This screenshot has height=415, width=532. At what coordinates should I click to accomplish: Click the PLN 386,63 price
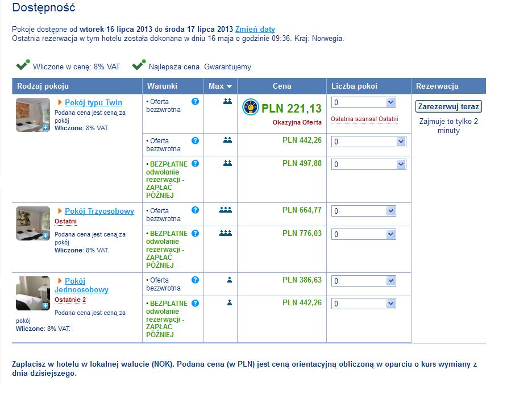[x=302, y=280]
